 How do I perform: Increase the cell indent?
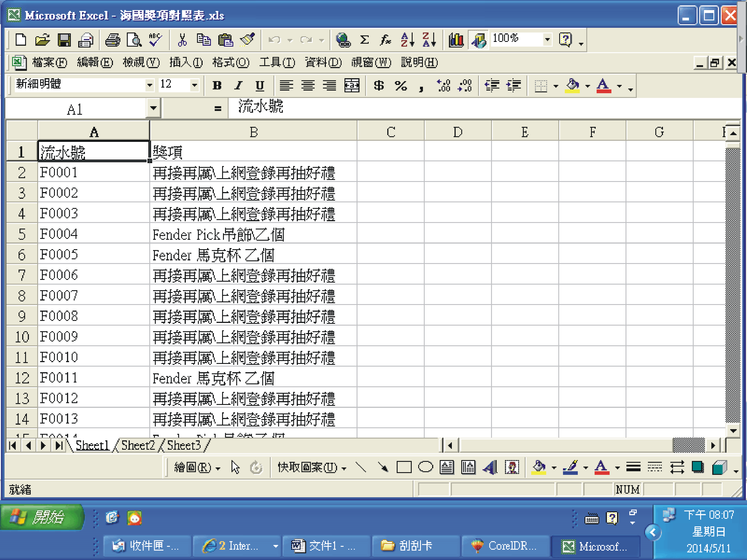[x=514, y=85]
